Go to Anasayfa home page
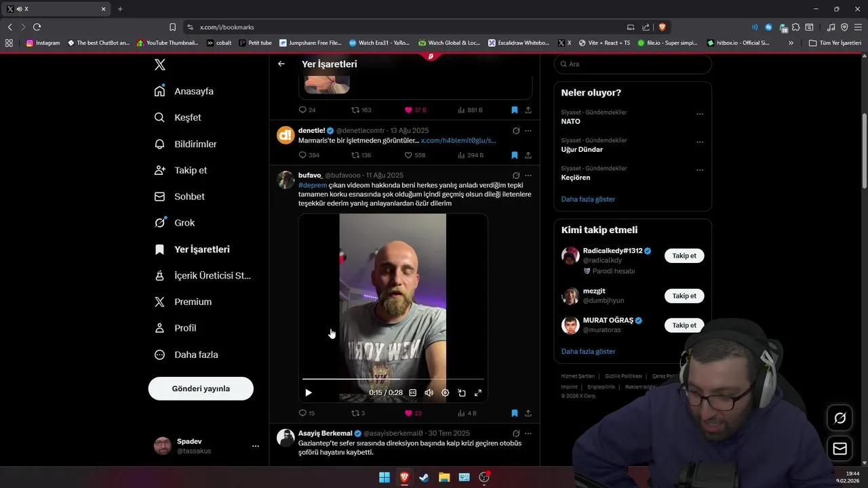Viewport: 868px width, 488px height. [184, 91]
